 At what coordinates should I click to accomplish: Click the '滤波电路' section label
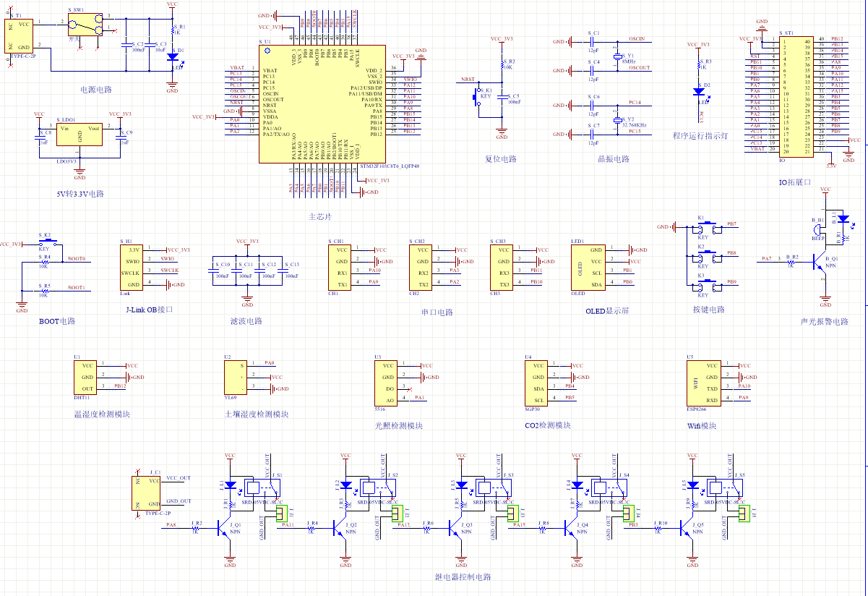pos(247,320)
